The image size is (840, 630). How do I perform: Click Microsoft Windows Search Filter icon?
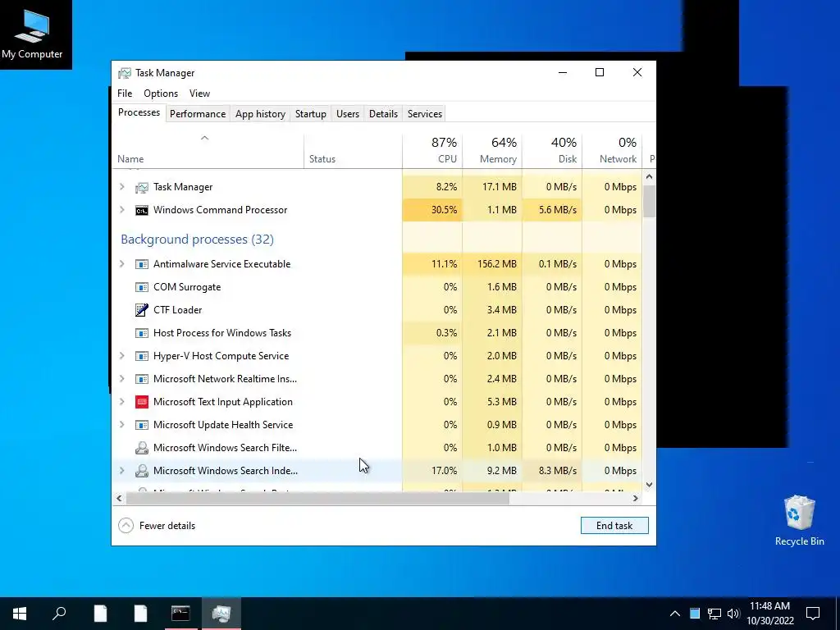(141, 448)
